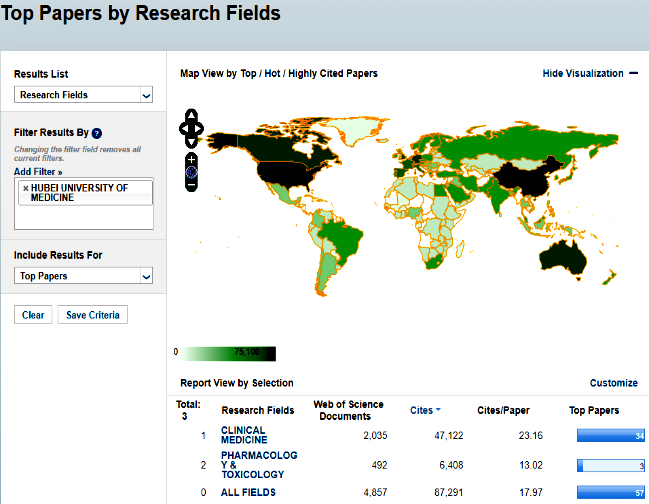Click the Add Filter link
The image size is (649, 504).
coord(38,172)
